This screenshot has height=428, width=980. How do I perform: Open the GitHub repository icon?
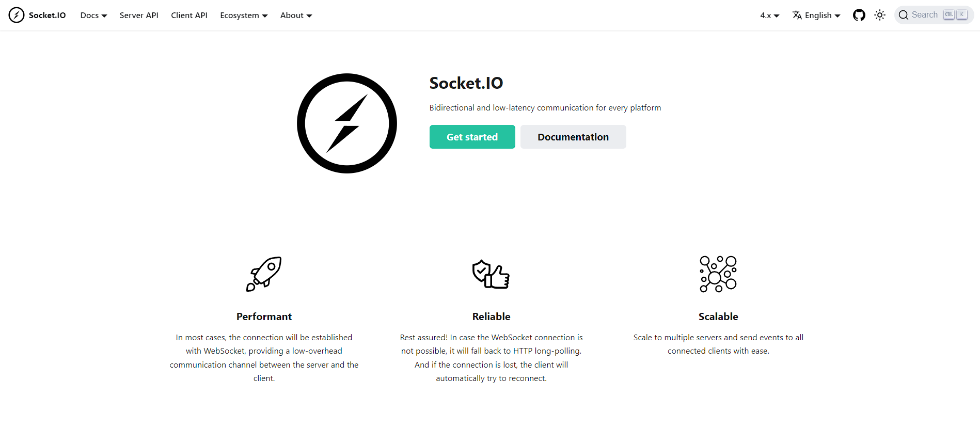point(859,15)
